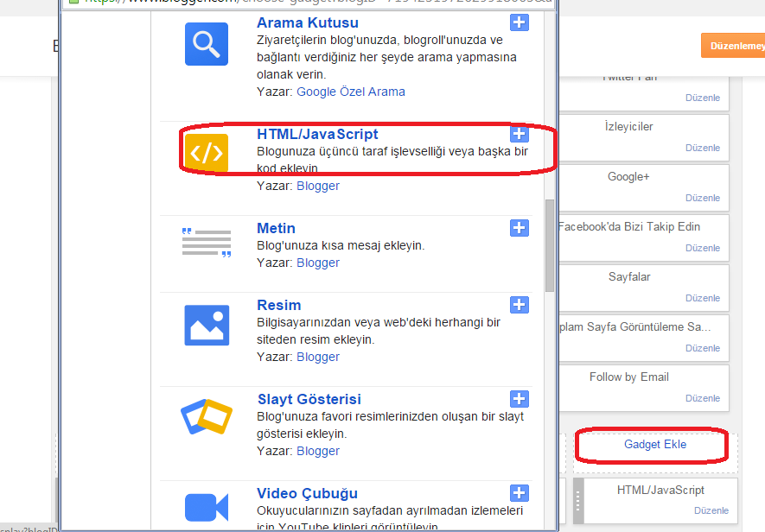Add the HTML/JavaScript gadget with plus
Viewport: 765px width, 532px height.
click(x=520, y=134)
